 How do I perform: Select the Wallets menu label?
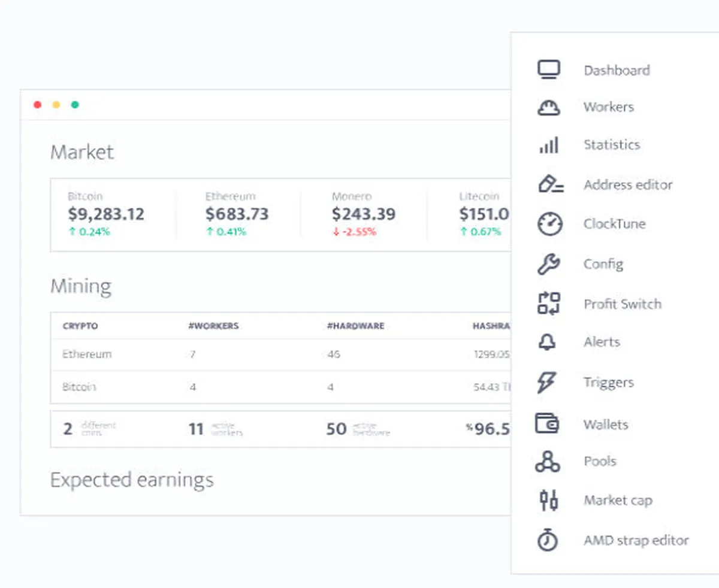click(x=606, y=424)
